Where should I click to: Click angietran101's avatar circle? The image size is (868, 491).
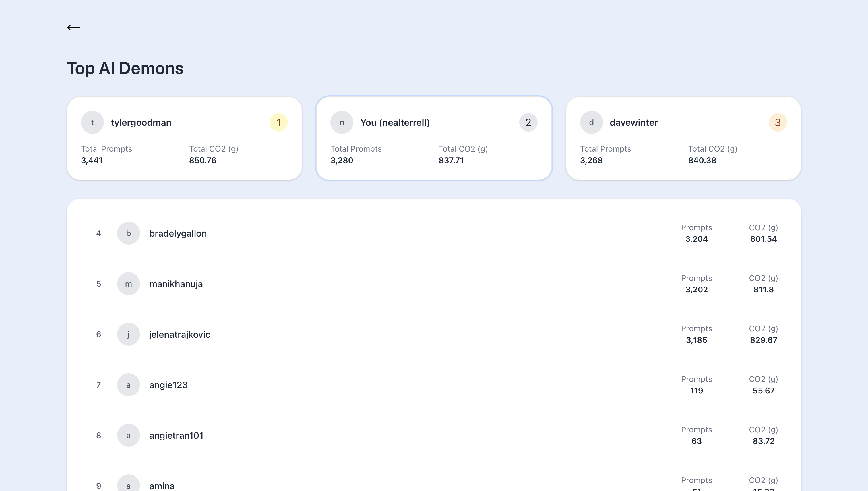pyautogui.click(x=128, y=436)
